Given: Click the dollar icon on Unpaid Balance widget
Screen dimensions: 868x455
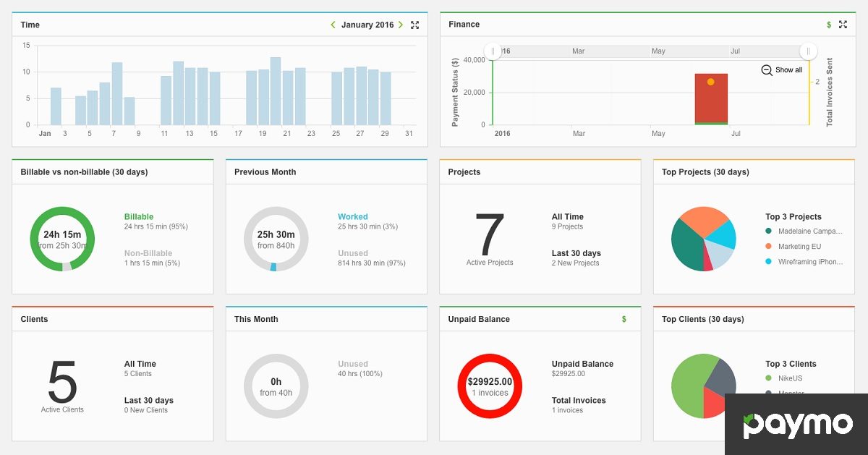Looking at the screenshot, I should 623,319.
